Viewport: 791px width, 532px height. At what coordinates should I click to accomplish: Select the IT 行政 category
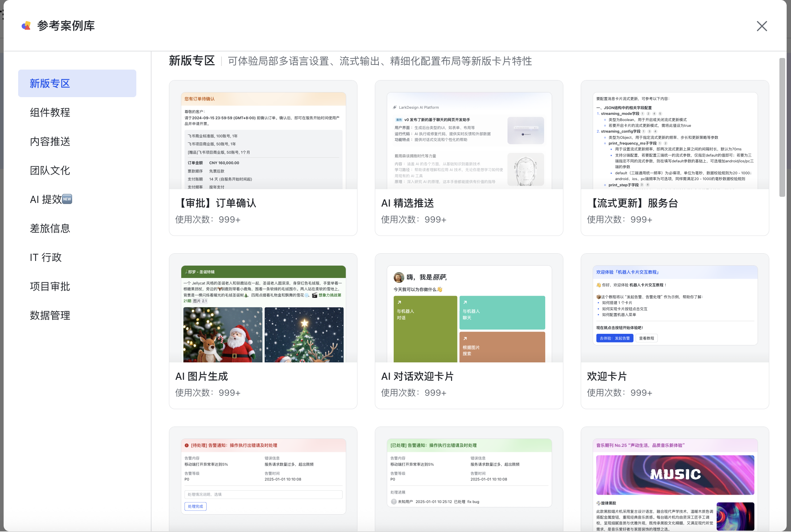point(46,257)
